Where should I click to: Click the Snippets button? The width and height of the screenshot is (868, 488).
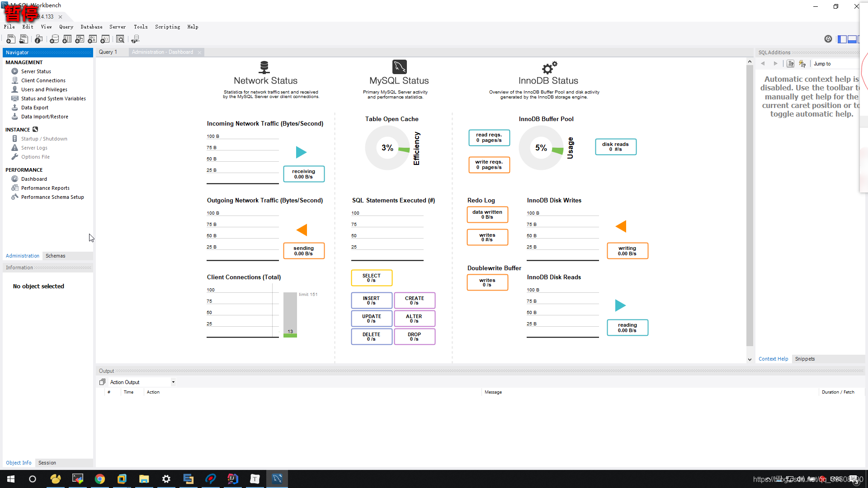[x=805, y=358]
